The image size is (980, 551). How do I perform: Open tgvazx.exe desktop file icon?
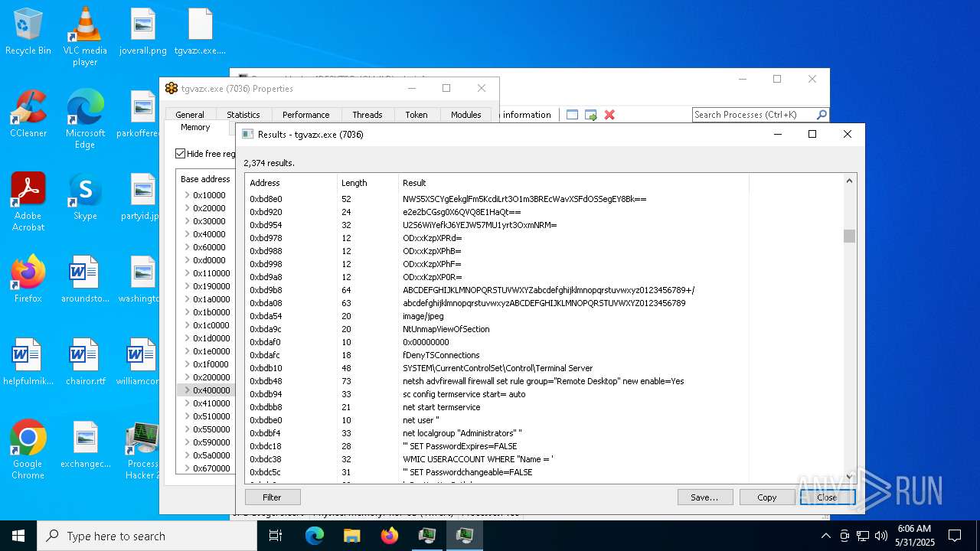(x=200, y=31)
